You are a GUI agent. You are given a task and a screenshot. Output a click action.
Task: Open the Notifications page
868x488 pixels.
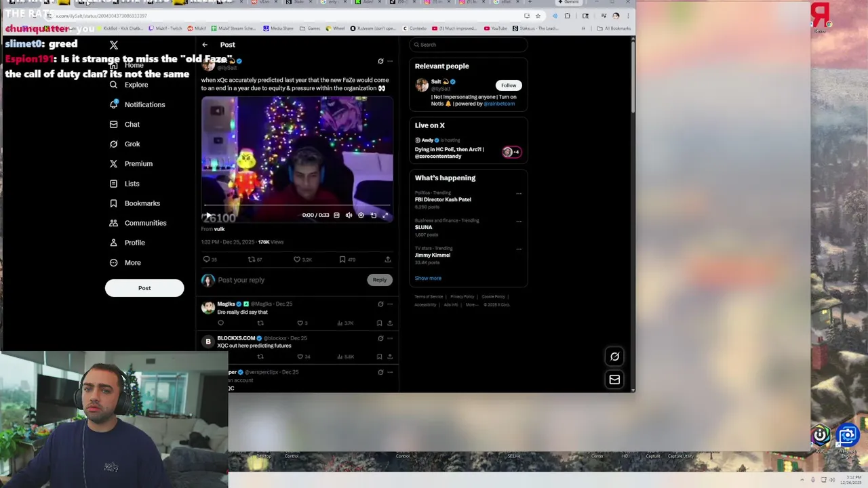pos(138,104)
